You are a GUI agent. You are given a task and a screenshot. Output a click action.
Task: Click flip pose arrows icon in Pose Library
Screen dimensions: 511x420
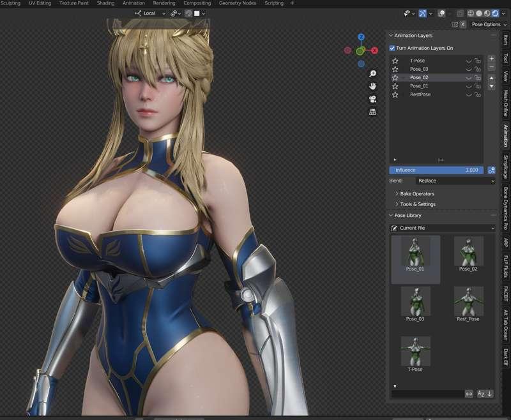(469, 394)
